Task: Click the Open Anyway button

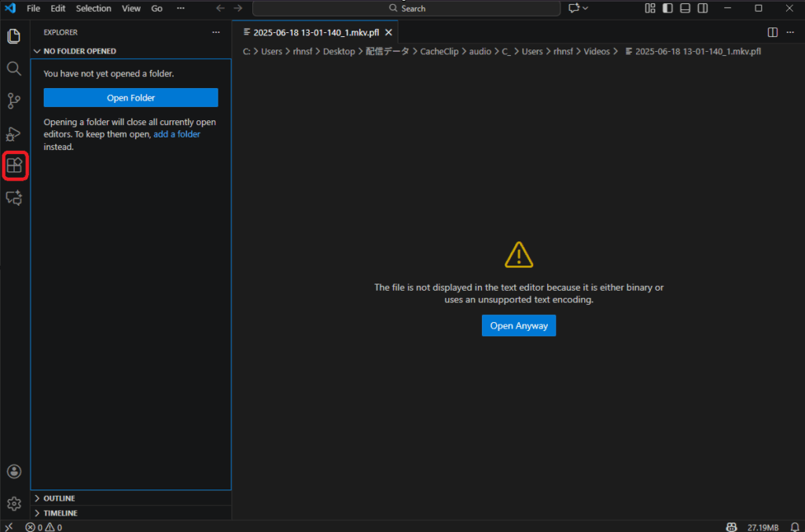Action: tap(518, 325)
